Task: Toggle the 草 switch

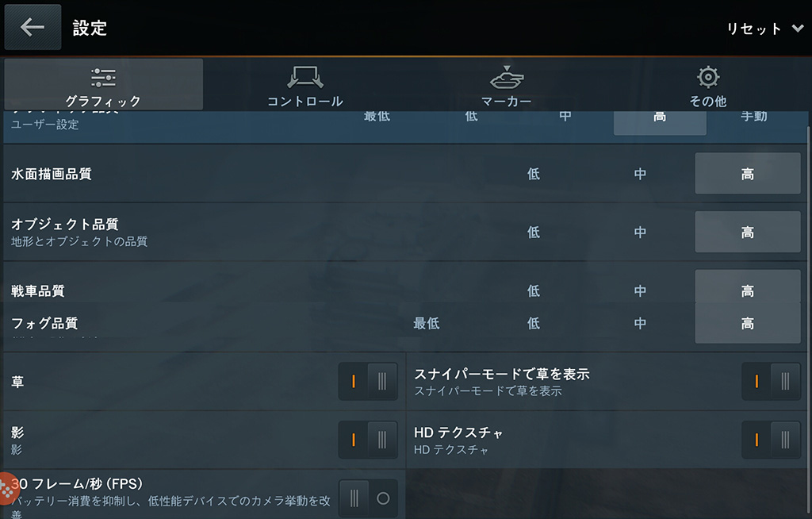Action: click(x=368, y=382)
